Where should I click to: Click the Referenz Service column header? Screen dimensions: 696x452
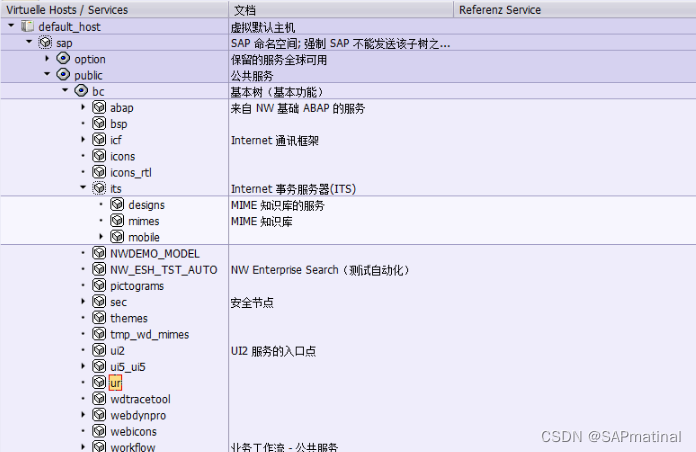pos(575,9)
